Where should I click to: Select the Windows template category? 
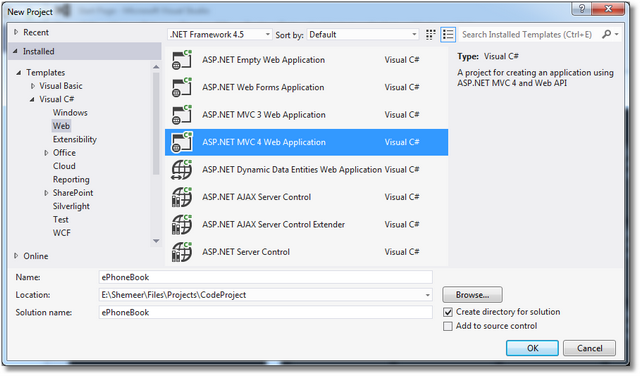[70, 112]
